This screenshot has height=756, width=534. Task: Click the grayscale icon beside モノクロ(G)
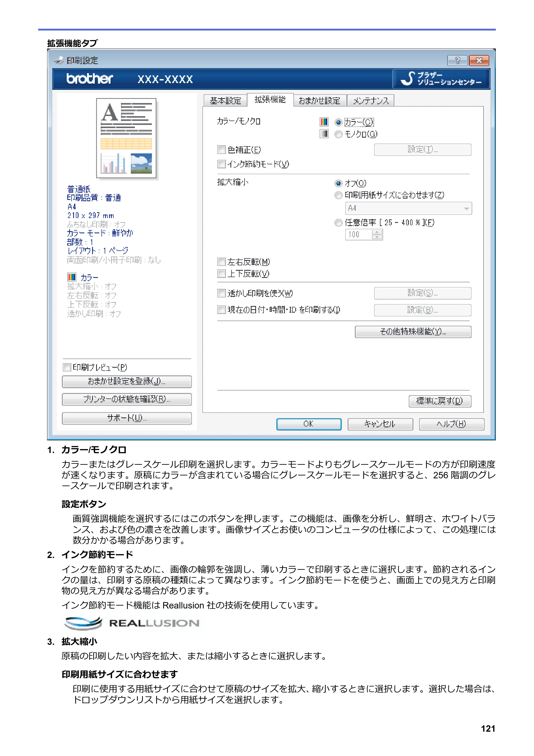coord(324,134)
